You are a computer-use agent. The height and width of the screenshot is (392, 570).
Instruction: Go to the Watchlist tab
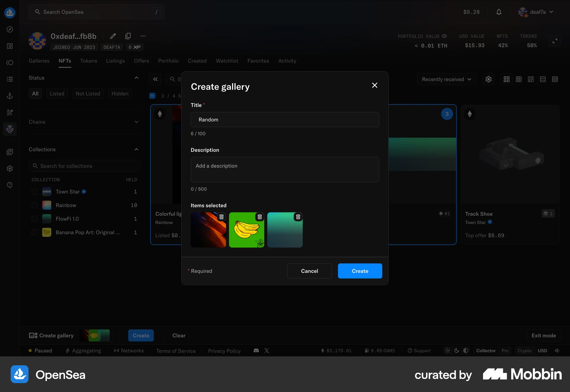tap(227, 61)
